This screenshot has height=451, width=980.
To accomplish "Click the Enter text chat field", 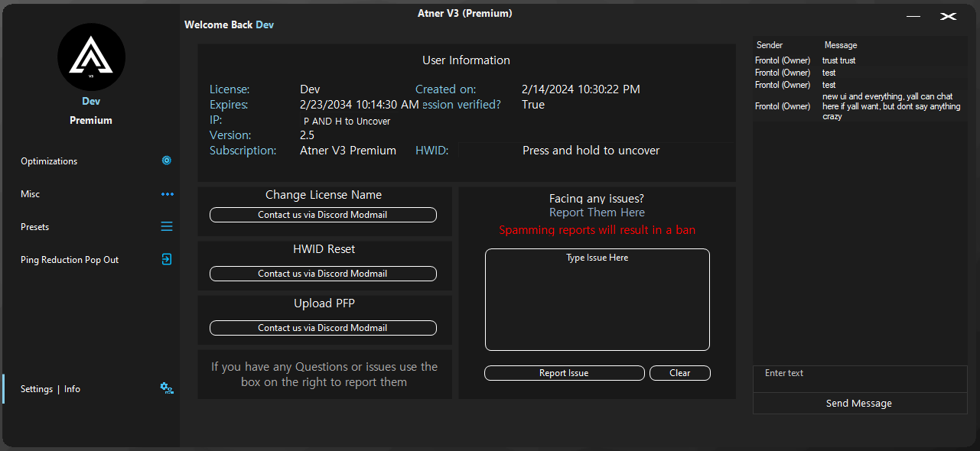I will (859, 378).
